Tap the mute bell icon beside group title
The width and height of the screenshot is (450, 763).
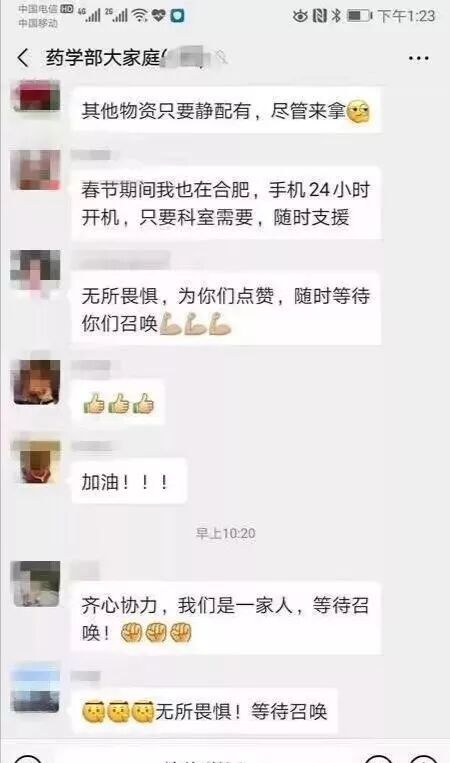click(x=222, y=58)
